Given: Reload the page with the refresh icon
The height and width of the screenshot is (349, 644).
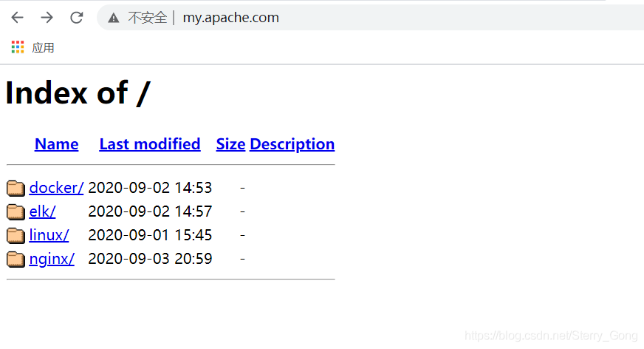Looking at the screenshot, I should [76, 17].
